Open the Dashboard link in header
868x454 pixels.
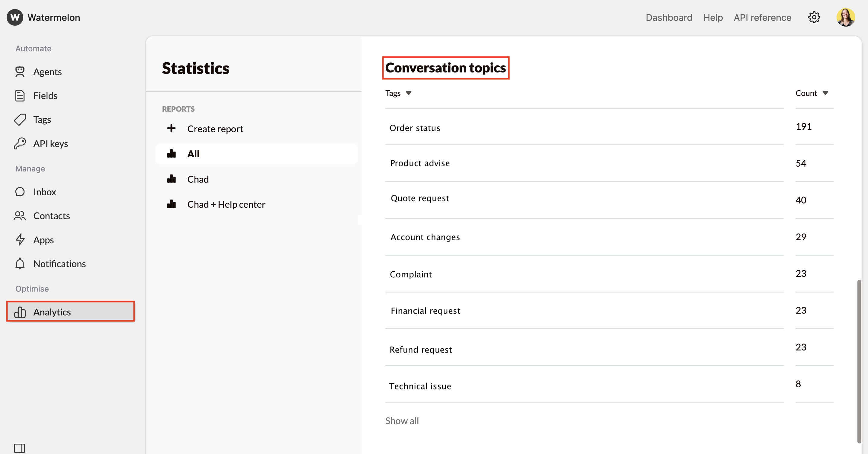pyautogui.click(x=669, y=18)
